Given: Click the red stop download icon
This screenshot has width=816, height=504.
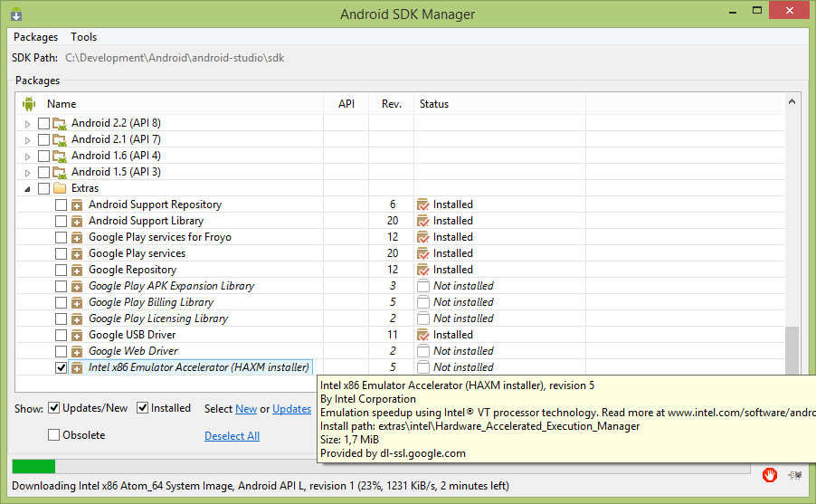Looking at the screenshot, I should 770,474.
